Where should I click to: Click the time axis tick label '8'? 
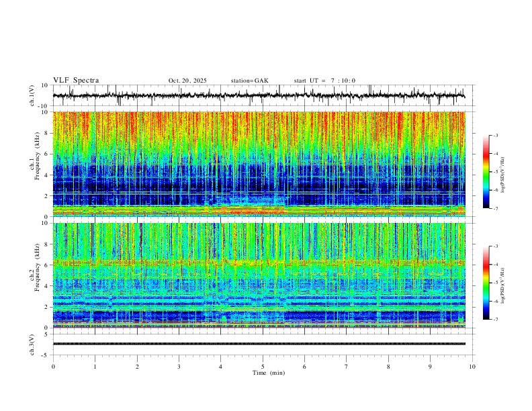[x=388, y=367]
